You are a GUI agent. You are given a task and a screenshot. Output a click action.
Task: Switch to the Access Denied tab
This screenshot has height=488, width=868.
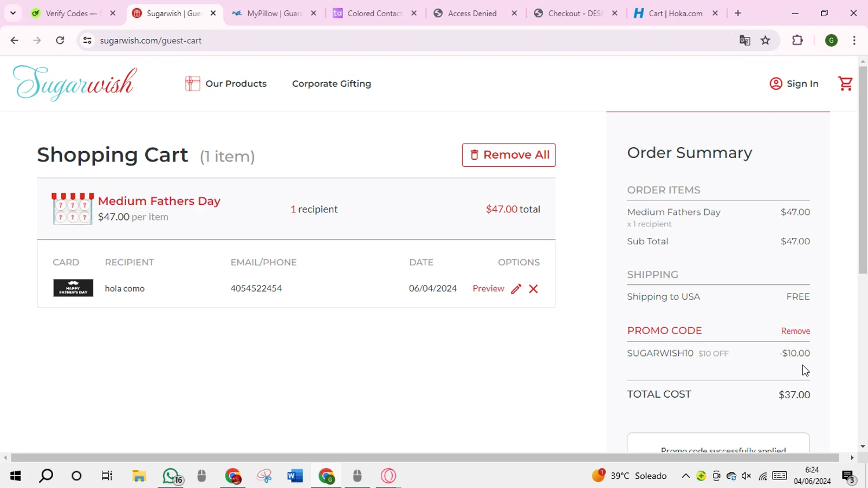coord(475,13)
